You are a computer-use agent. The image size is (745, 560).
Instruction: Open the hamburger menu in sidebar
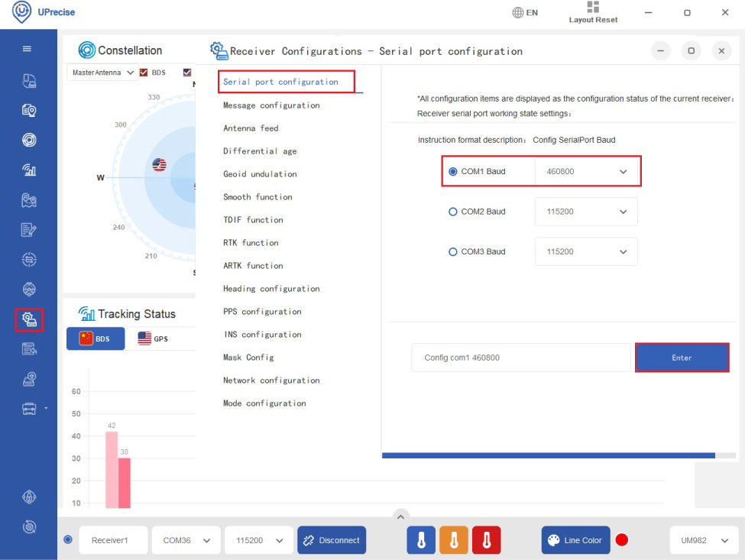pyautogui.click(x=28, y=49)
